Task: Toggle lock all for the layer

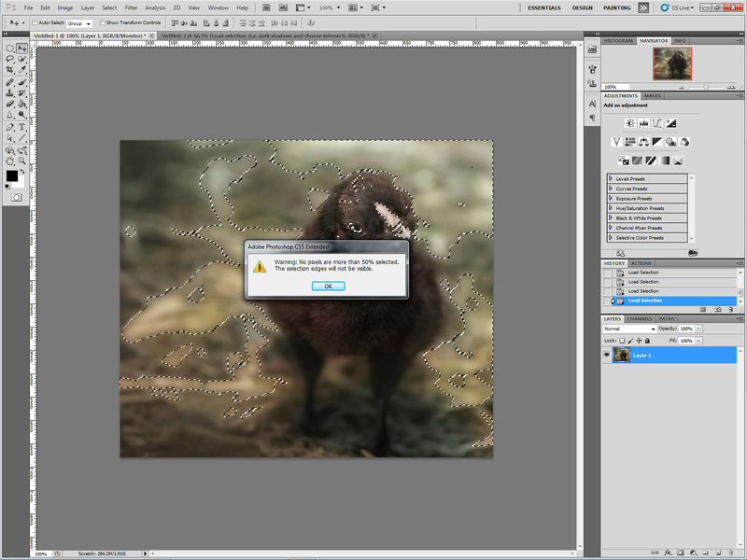Action: click(647, 341)
